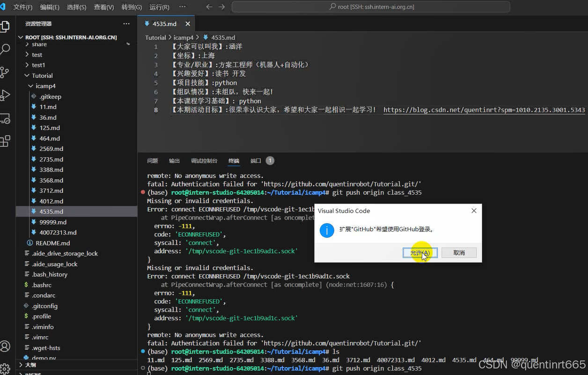Open the 资源管理器 more actions ellipsis

click(x=126, y=23)
